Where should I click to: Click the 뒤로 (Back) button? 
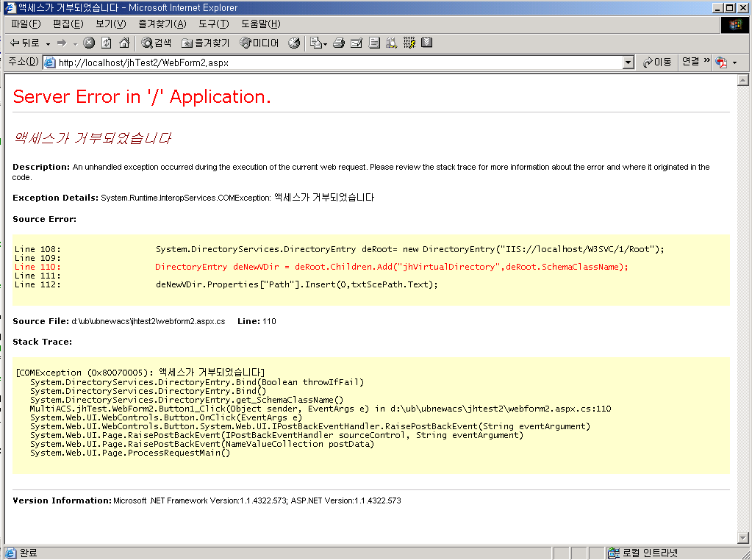[25, 43]
